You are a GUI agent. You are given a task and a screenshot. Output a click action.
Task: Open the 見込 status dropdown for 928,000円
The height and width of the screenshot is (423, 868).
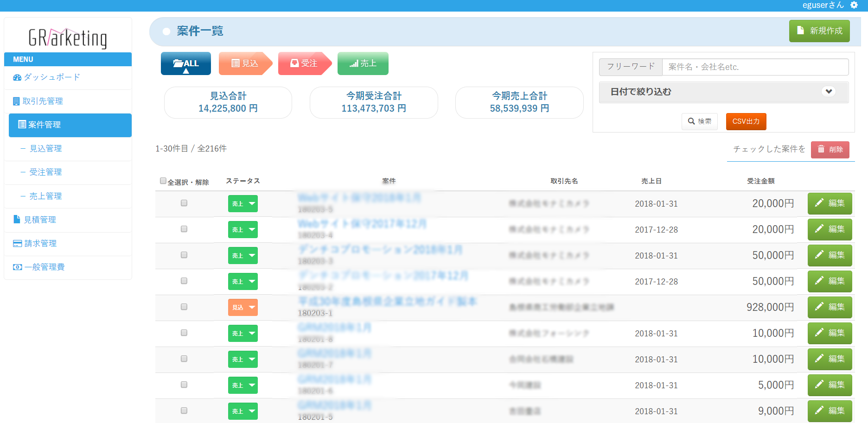(243, 308)
